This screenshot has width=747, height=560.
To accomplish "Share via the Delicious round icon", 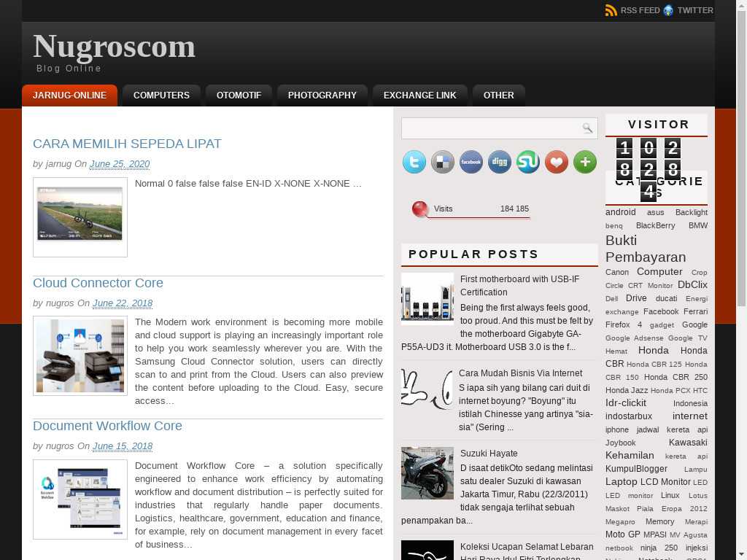I will tap(443, 162).
